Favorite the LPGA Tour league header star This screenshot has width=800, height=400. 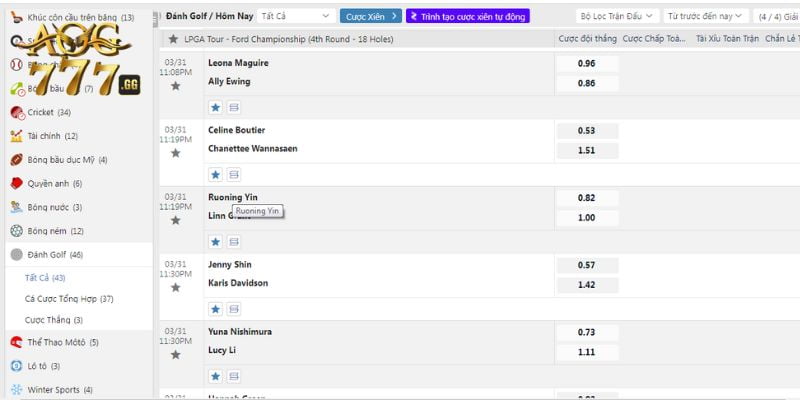click(x=174, y=39)
